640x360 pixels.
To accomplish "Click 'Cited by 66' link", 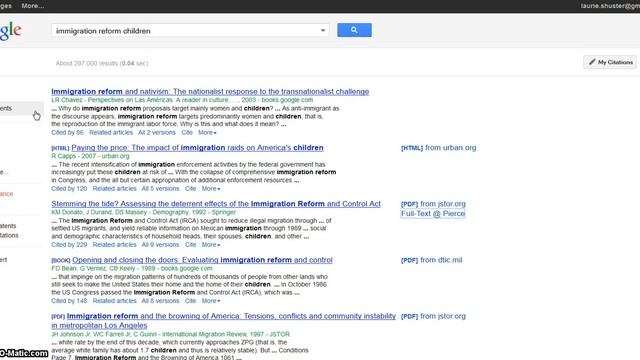I will click(x=67, y=133).
